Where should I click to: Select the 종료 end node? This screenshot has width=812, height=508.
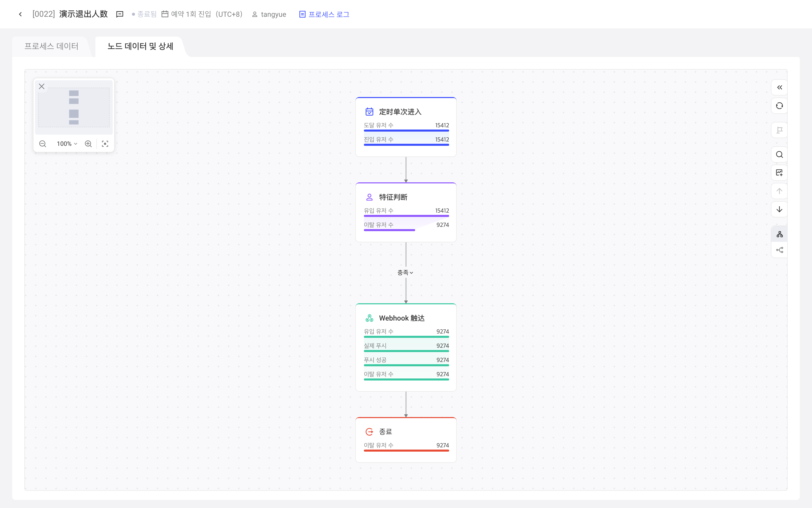click(x=406, y=440)
